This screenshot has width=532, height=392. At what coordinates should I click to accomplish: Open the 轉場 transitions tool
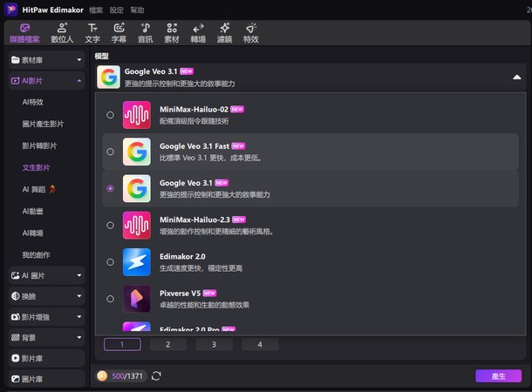(198, 33)
